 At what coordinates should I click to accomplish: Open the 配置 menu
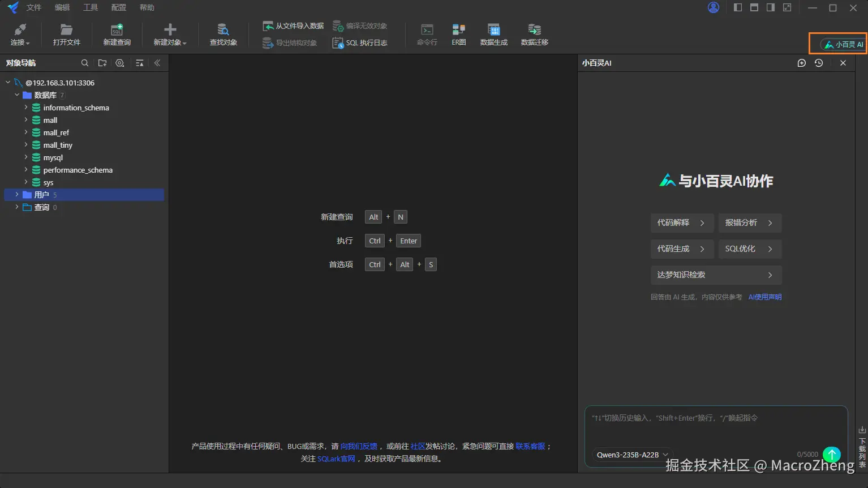(x=119, y=7)
